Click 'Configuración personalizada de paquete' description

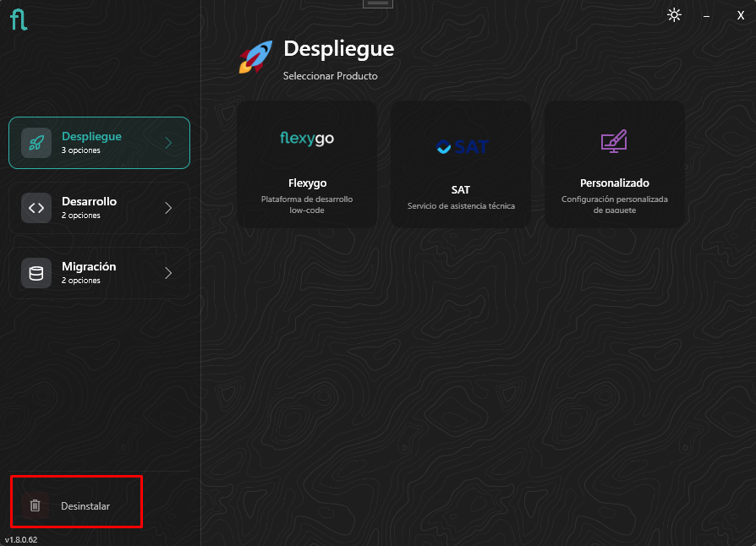[x=614, y=205]
